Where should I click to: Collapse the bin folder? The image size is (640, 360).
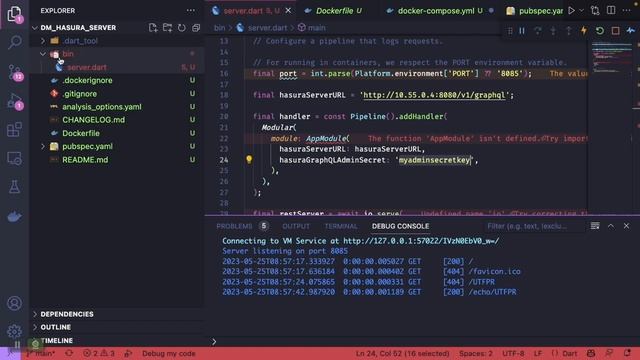[43, 54]
